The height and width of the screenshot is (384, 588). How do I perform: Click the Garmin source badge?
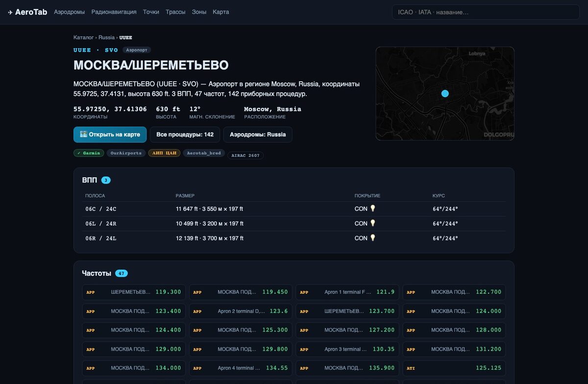pos(89,153)
